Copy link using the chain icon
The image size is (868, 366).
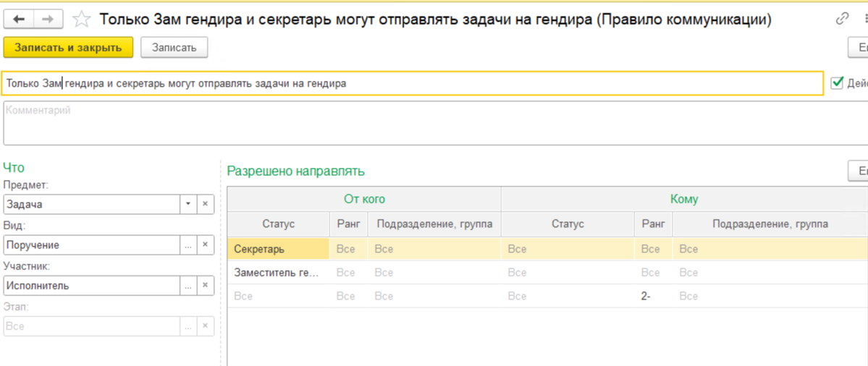pos(842,20)
